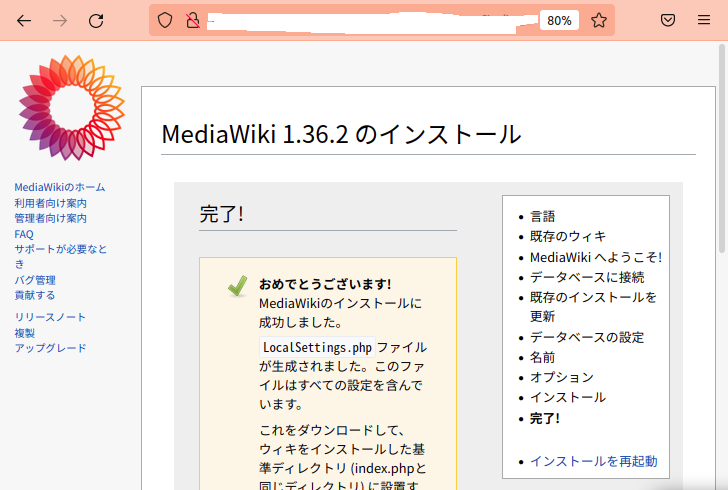Open the 利用者向け案内 link
This screenshot has width=728, height=490.
tap(51, 203)
